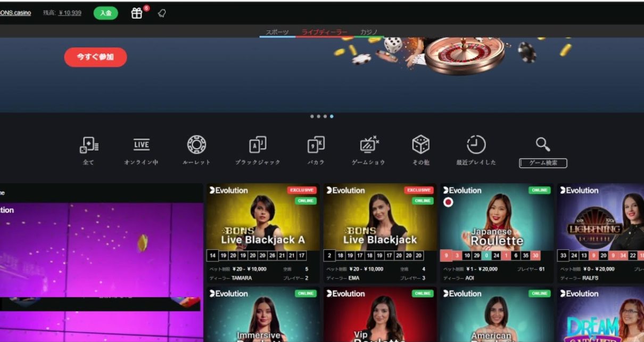Viewport: 644px width, 342px height.
Task: Open the Immersive Roulette table
Action: (263, 314)
